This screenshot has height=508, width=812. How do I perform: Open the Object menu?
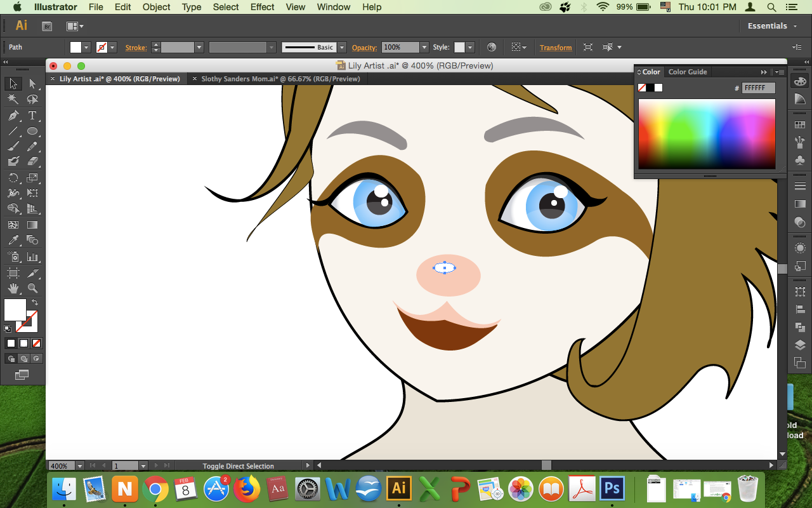[156, 7]
